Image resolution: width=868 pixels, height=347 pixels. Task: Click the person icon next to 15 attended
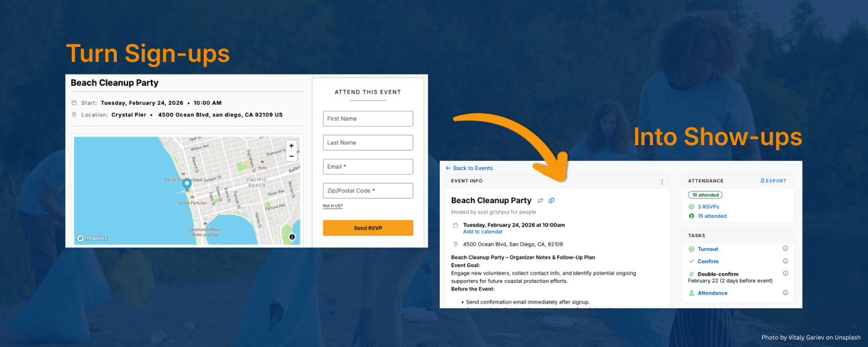click(692, 216)
